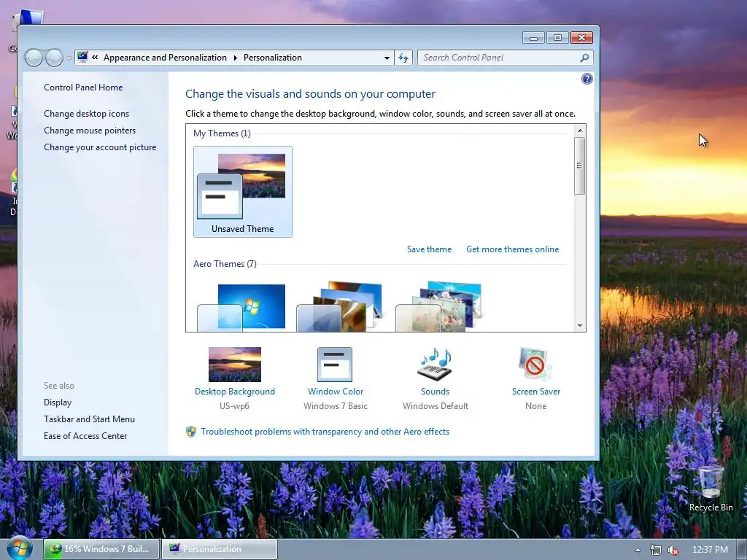Click the search magnifier icon

[x=584, y=58]
